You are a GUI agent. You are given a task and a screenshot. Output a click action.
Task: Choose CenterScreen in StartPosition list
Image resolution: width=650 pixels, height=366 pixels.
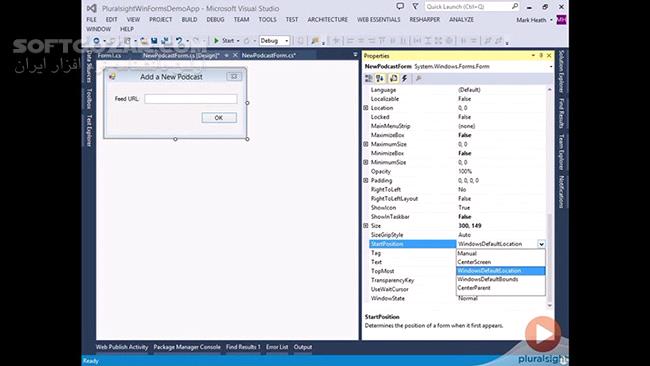pos(500,262)
